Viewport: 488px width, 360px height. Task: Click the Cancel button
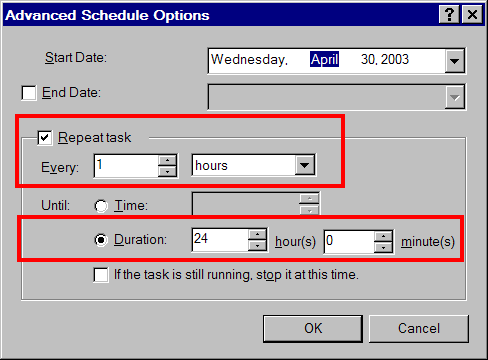pos(419,329)
